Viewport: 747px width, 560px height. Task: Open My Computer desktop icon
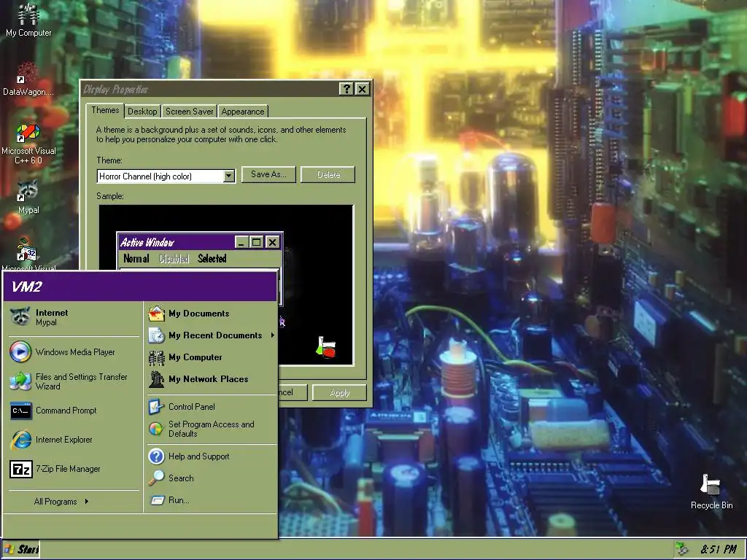pos(28,19)
